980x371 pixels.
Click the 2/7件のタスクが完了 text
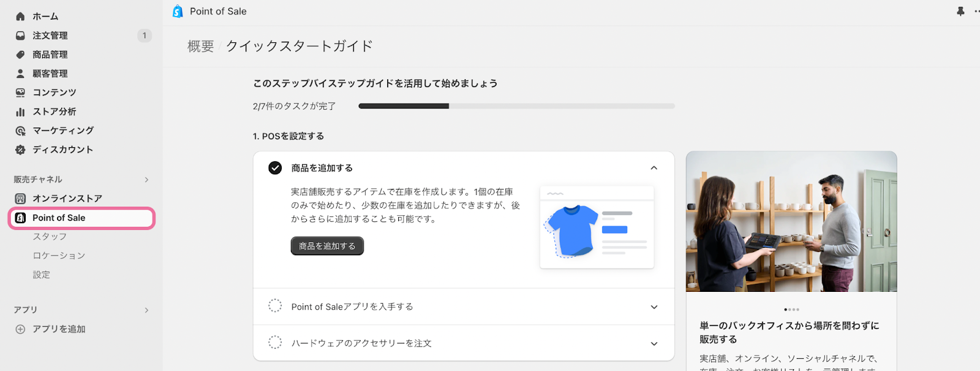pos(295,106)
